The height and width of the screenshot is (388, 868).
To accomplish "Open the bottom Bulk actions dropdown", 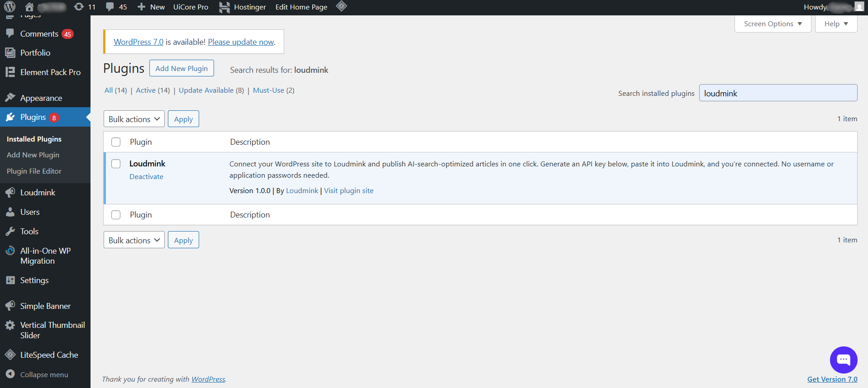I will click(134, 240).
